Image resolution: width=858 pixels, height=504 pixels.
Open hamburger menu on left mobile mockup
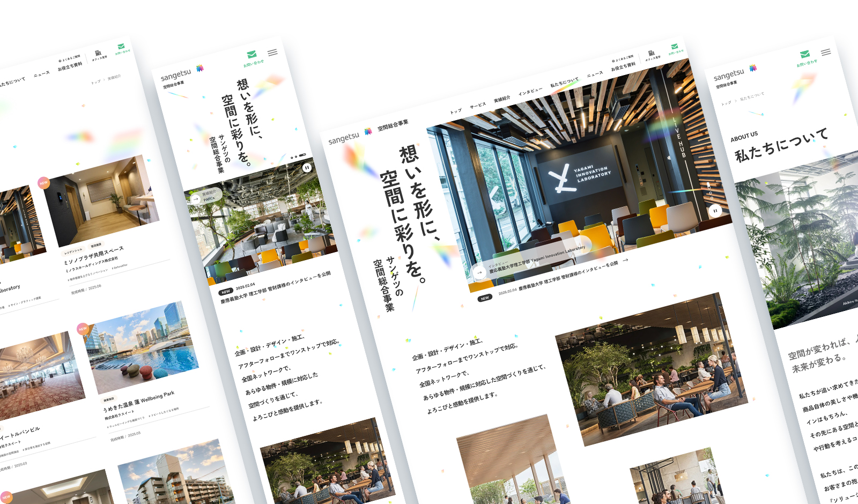click(x=272, y=53)
